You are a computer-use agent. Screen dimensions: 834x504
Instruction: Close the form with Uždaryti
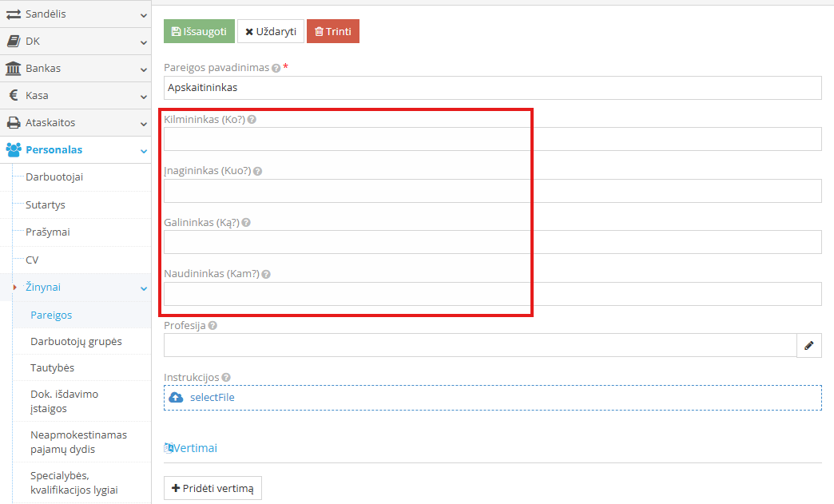point(271,31)
